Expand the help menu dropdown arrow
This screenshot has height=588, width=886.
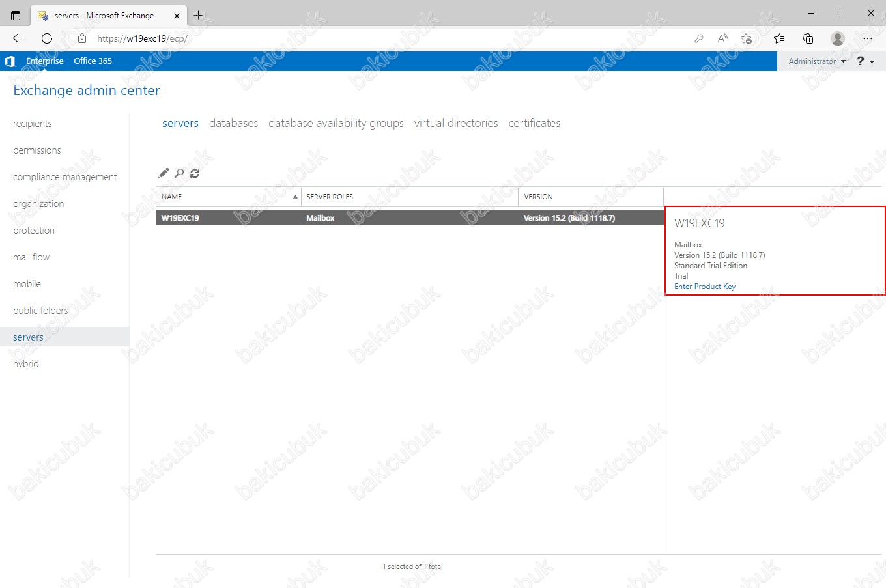[x=872, y=62]
